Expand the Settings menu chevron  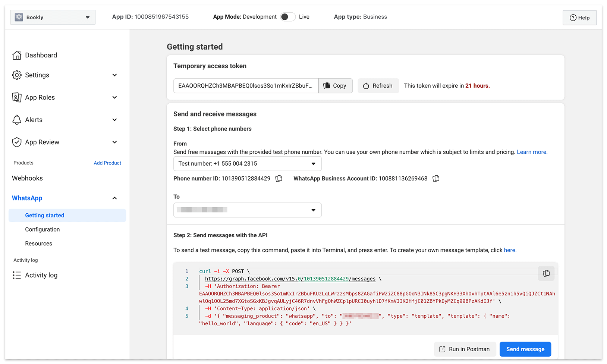(114, 75)
